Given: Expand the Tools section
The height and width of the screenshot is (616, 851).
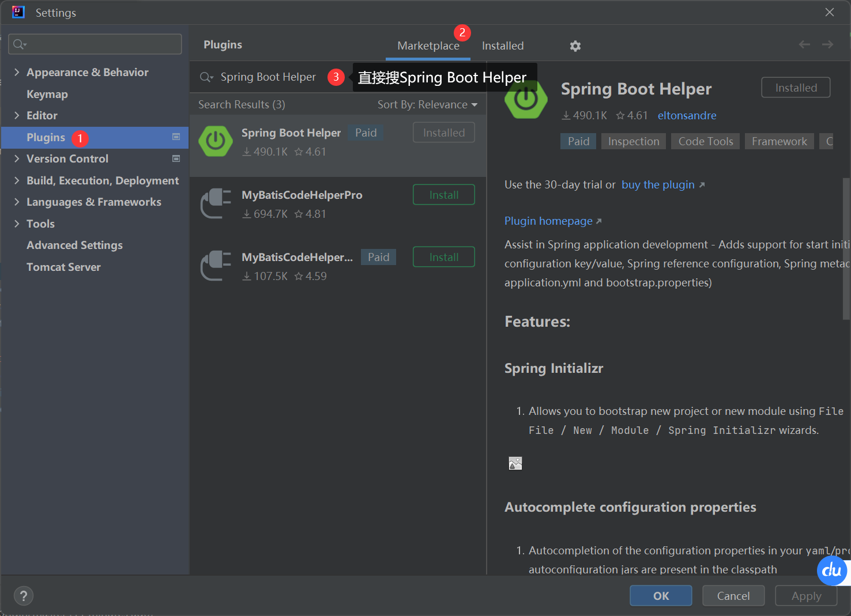Looking at the screenshot, I should pos(17,224).
